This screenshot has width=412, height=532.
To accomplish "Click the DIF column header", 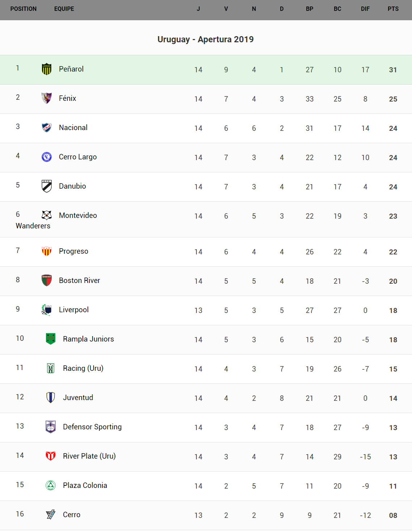I will tap(365, 9).
